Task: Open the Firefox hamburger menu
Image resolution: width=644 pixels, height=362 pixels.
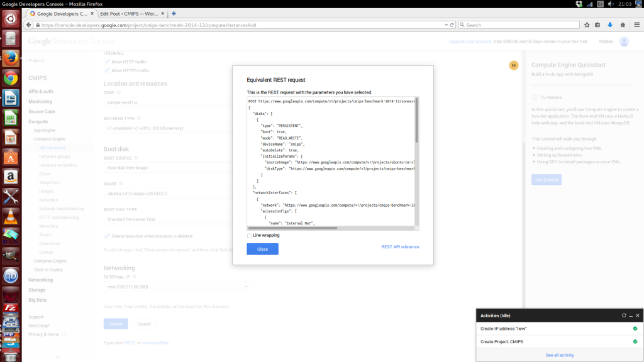Action: pos(636,25)
